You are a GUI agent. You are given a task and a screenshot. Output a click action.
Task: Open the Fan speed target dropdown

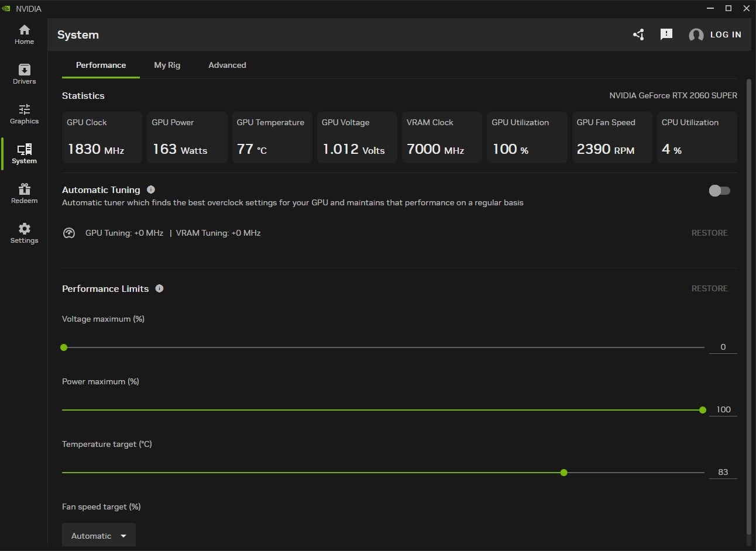point(99,536)
